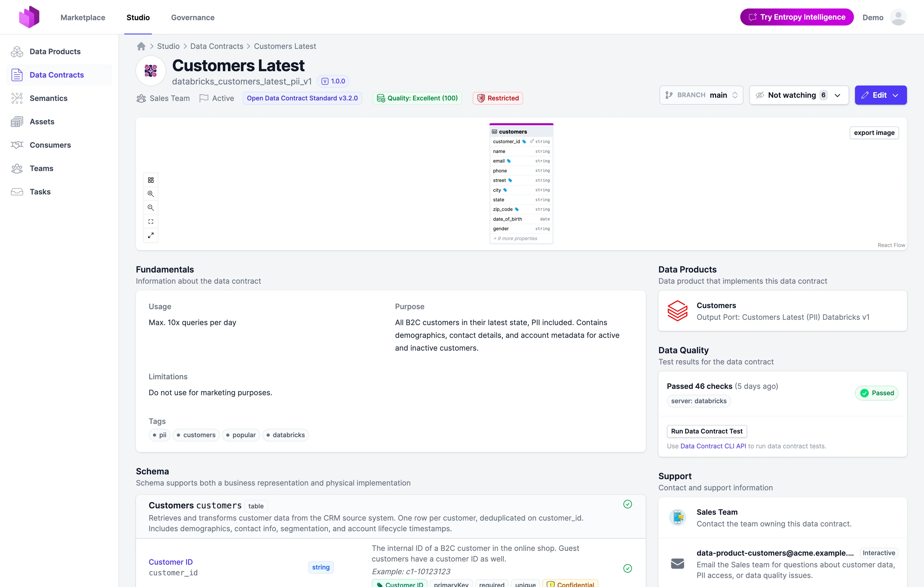This screenshot has width=924, height=587.
Task: Click the green check on Customers table header
Action: [627, 504]
